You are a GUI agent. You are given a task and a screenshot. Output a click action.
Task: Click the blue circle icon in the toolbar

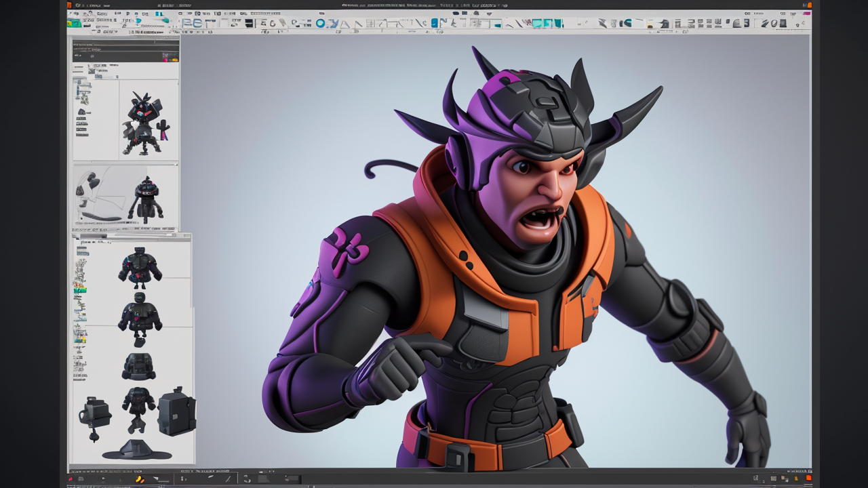click(321, 23)
